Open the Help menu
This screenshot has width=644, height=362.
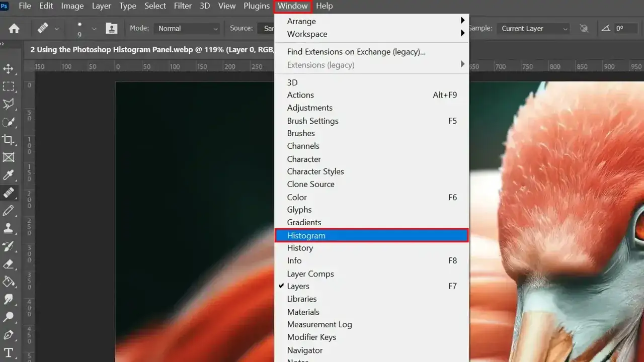325,6
